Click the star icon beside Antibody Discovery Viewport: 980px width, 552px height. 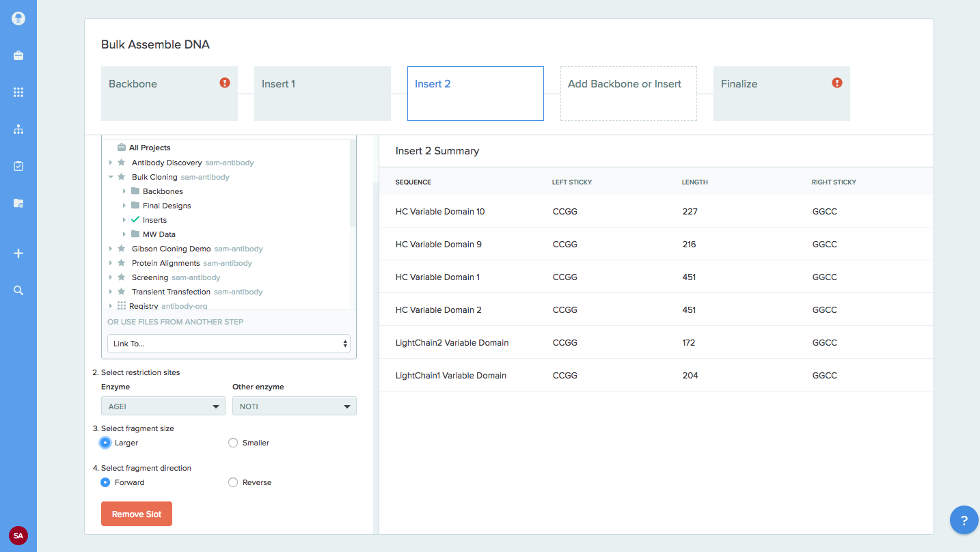click(x=121, y=163)
